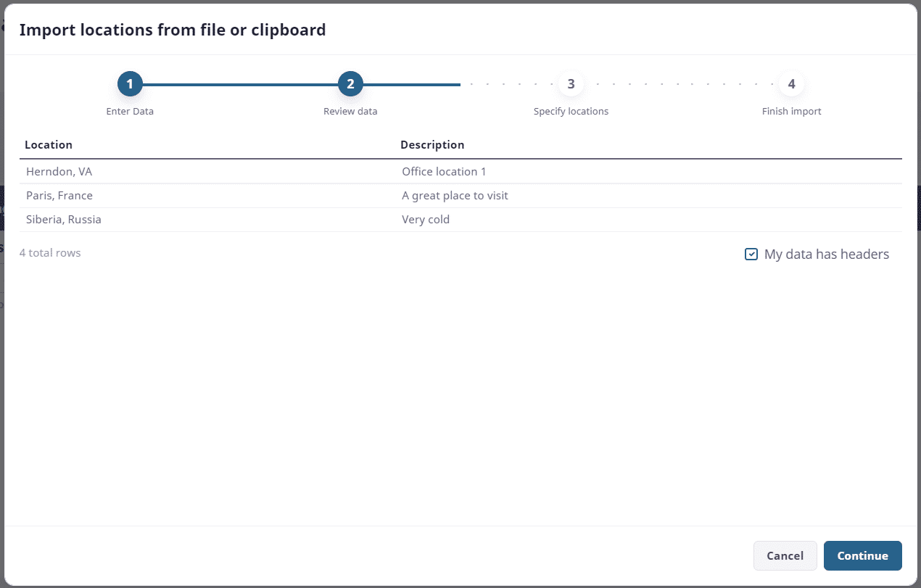Click the Location column header

coord(49,144)
